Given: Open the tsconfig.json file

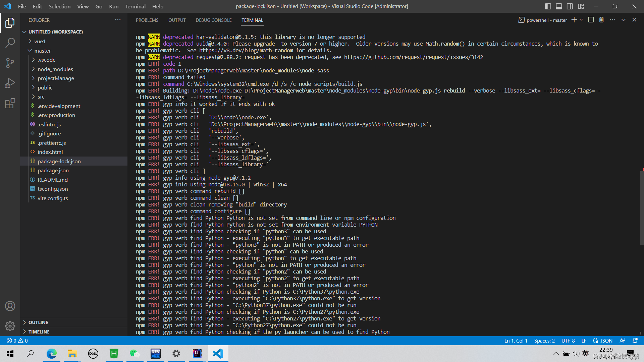Looking at the screenshot, I should (x=53, y=189).
